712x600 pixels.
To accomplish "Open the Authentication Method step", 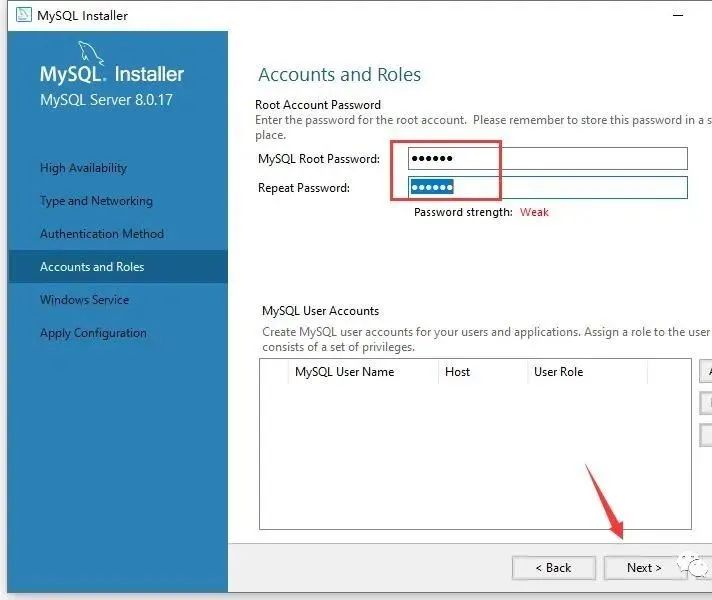I will pos(102,234).
